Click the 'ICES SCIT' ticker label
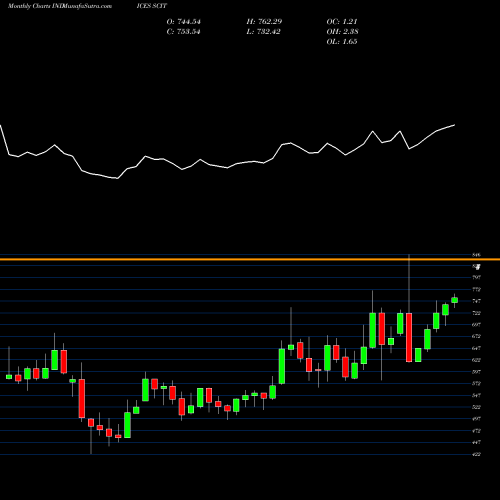Image resolution: width=500 pixels, height=500 pixels. [152, 6]
